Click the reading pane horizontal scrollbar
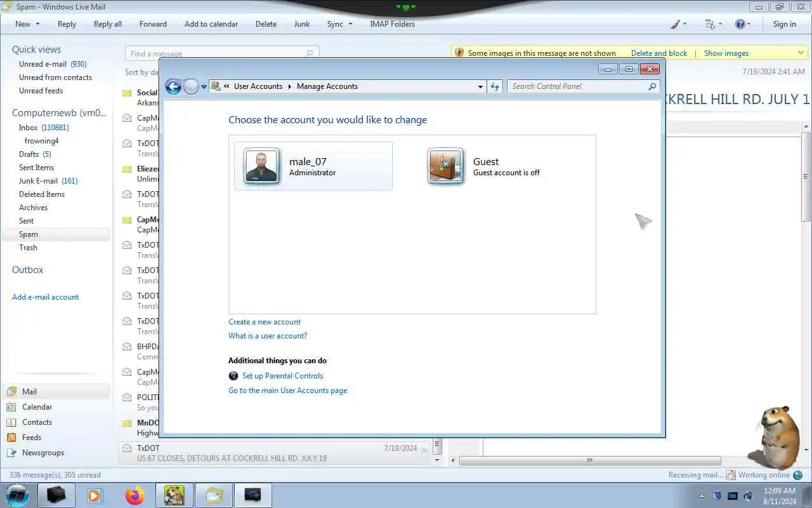The height and width of the screenshot is (508, 812). click(590, 460)
